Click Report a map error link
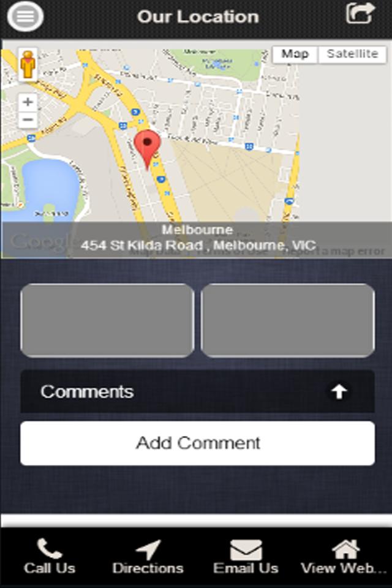Screen dimensions: 392x588 point(334,251)
